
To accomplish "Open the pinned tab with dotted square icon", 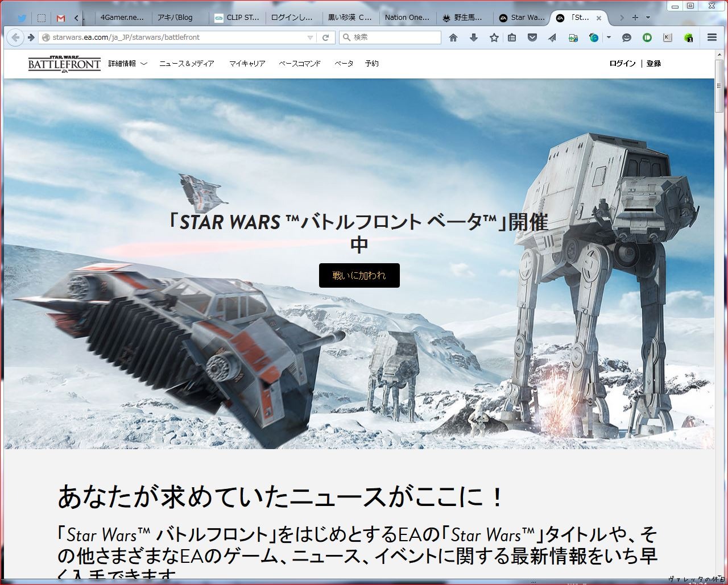I will [42, 18].
